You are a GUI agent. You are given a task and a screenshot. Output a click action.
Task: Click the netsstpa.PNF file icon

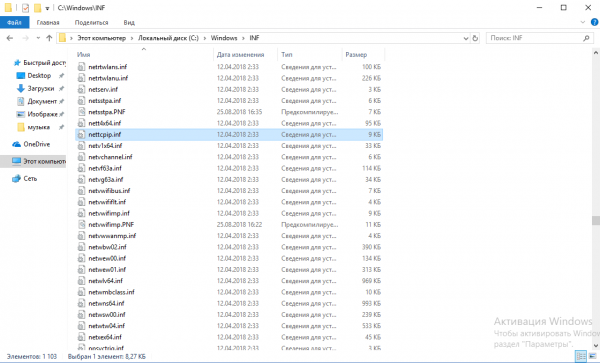click(x=81, y=112)
